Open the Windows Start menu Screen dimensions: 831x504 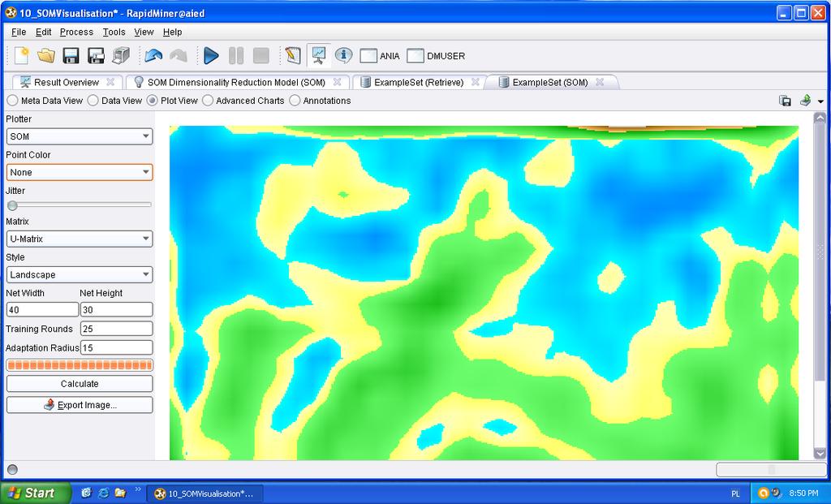coord(36,493)
